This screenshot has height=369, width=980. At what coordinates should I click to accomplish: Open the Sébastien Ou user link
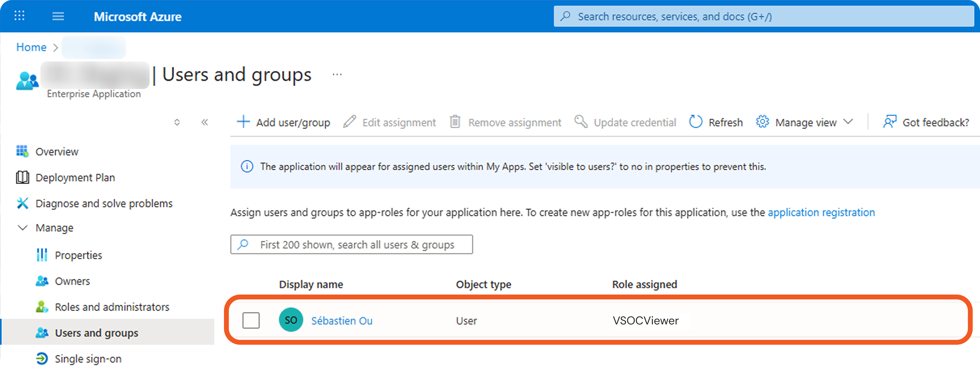[x=342, y=321]
